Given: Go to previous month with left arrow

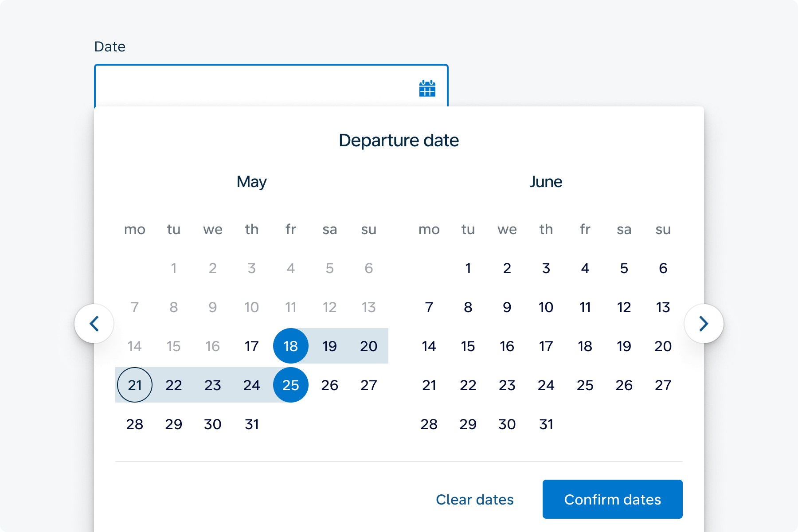Looking at the screenshot, I should [x=94, y=324].
